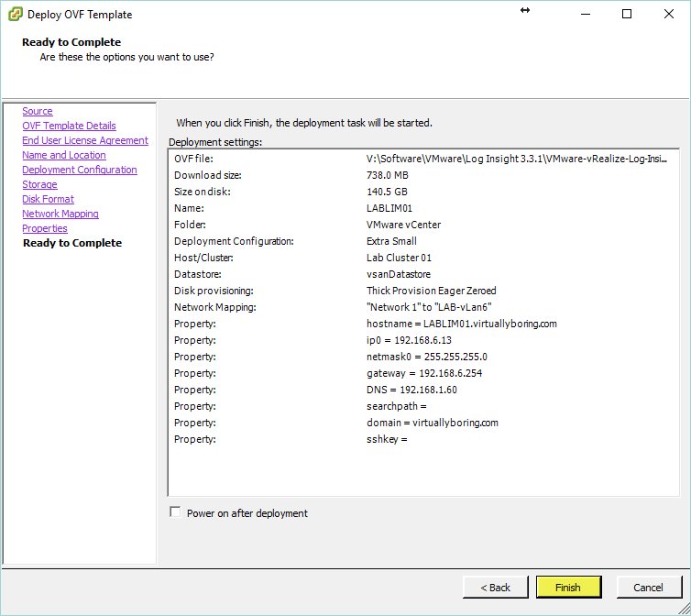Select Thick Provision Eager Zeroed value
Image resolution: width=691 pixels, height=616 pixels.
432,291
